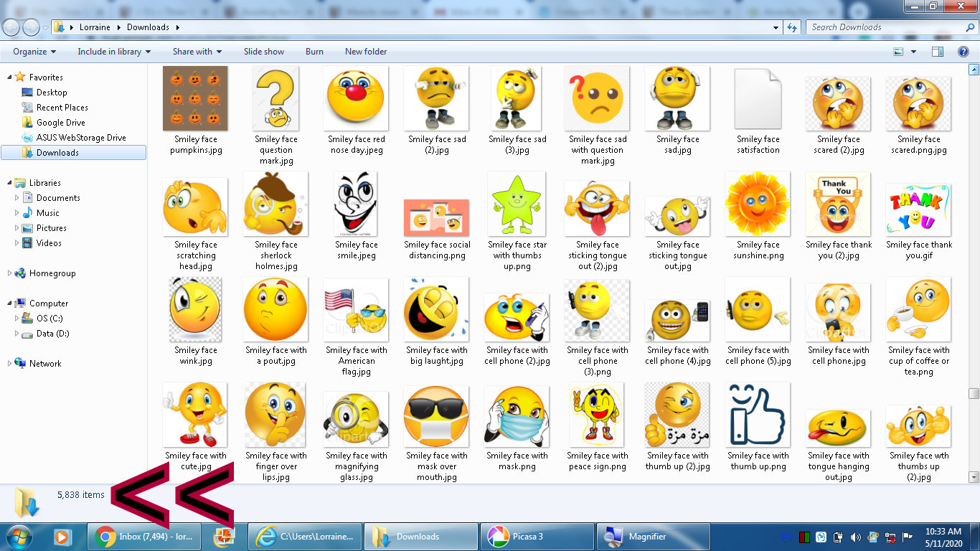
Task: Open the Organize dropdown menu
Action: pyautogui.click(x=34, y=52)
